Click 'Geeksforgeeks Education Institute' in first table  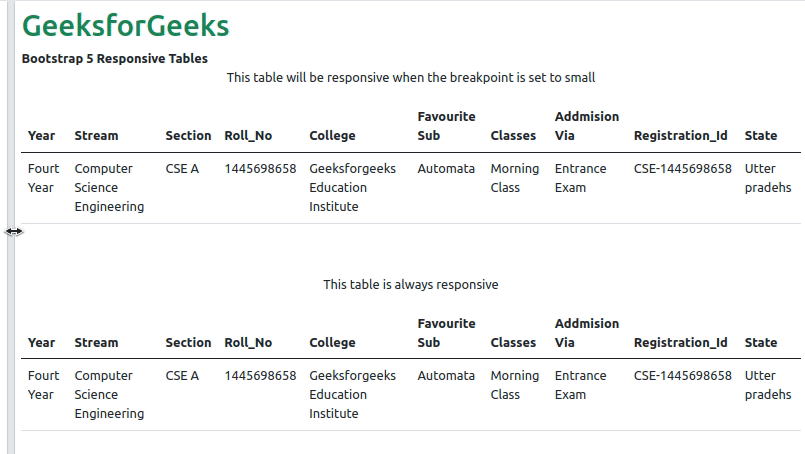[x=352, y=188]
